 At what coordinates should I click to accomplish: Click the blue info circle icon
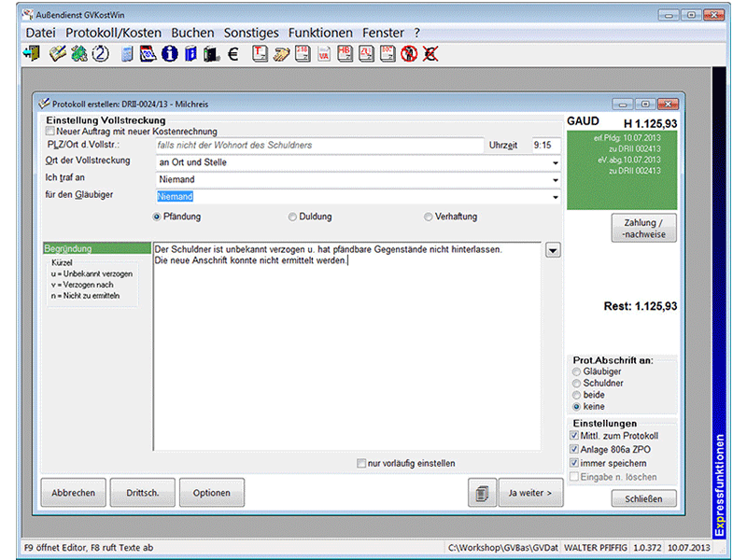169,54
